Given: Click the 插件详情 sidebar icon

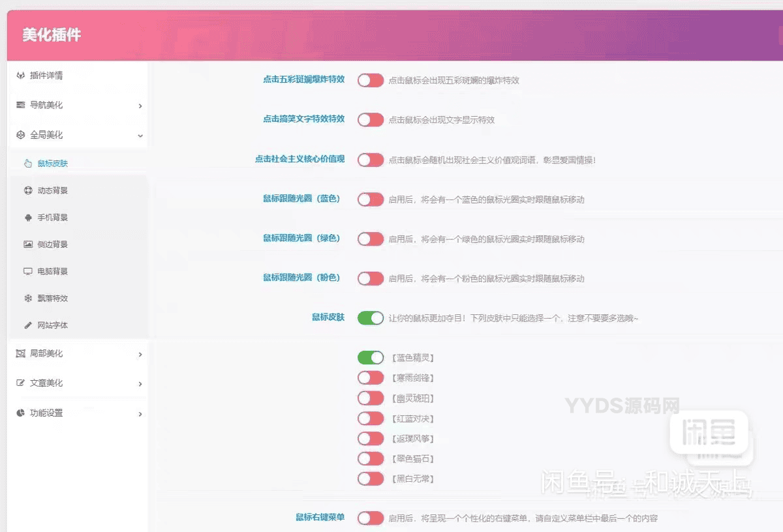Looking at the screenshot, I should tap(20, 76).
